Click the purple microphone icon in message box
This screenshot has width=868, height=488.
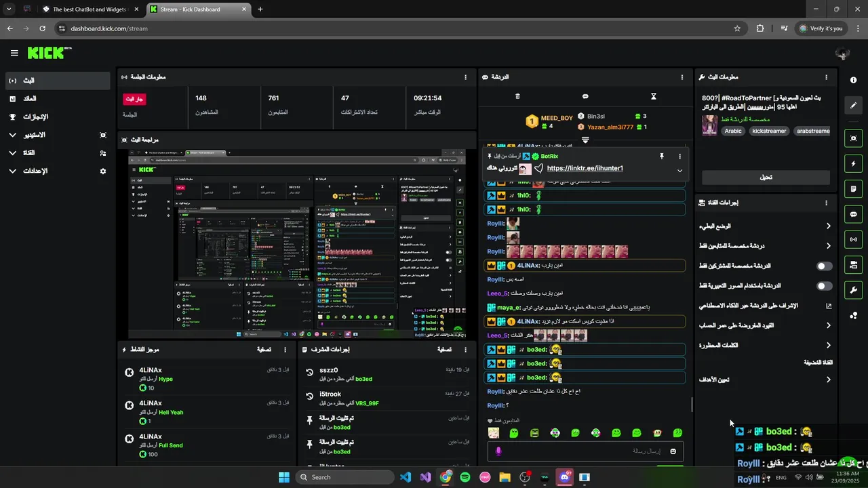tap(498, 451)
